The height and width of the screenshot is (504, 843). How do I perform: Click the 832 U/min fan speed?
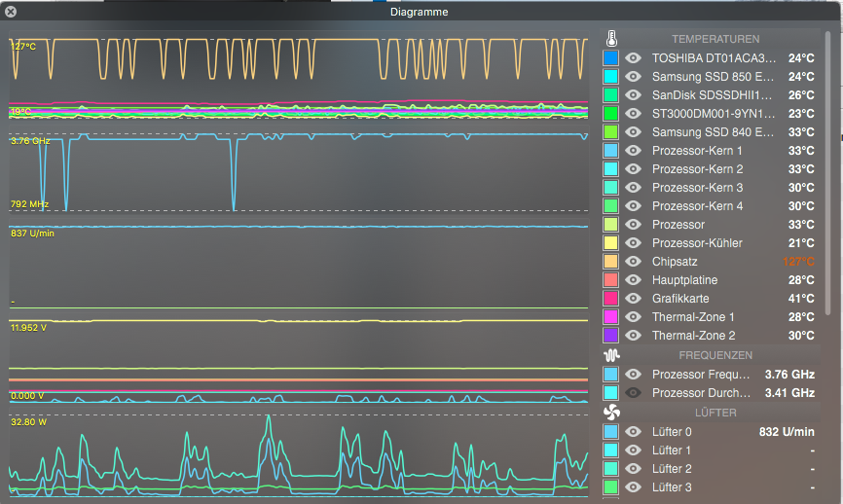(787, 432)
